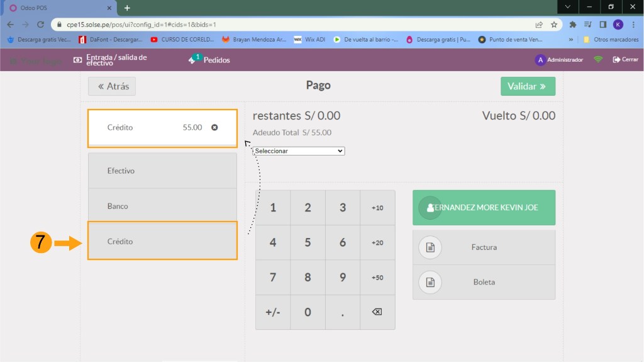Select the Efectivo payment method
644x362 pixels.
(162, 171)
